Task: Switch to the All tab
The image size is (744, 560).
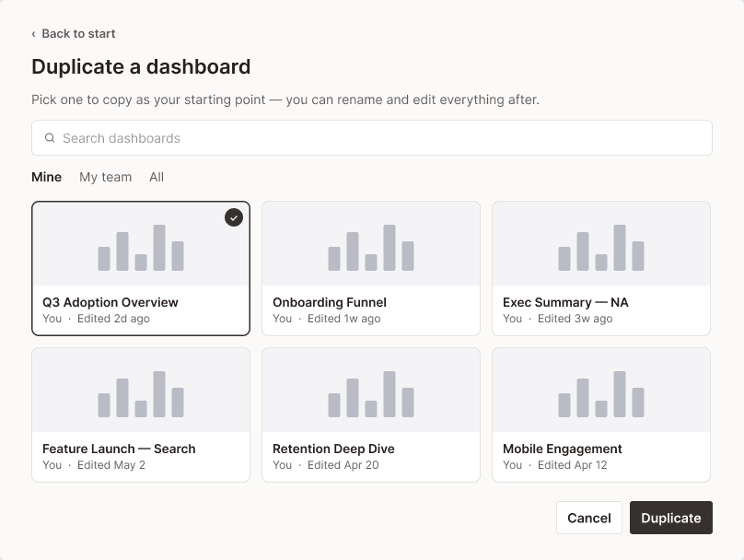Action: click(x=157, y=177)
